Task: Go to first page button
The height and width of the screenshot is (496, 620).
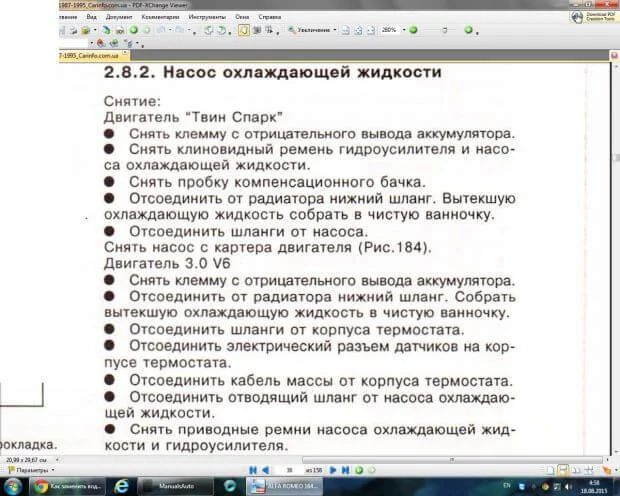Action: click(x=253, y=470)
